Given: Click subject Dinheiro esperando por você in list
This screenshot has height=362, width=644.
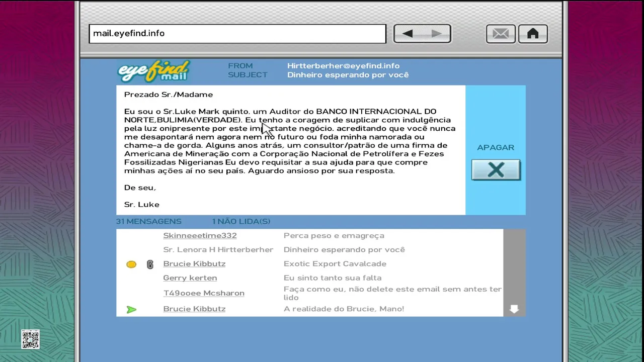Looking at the screenshot, I should (344, 249).
